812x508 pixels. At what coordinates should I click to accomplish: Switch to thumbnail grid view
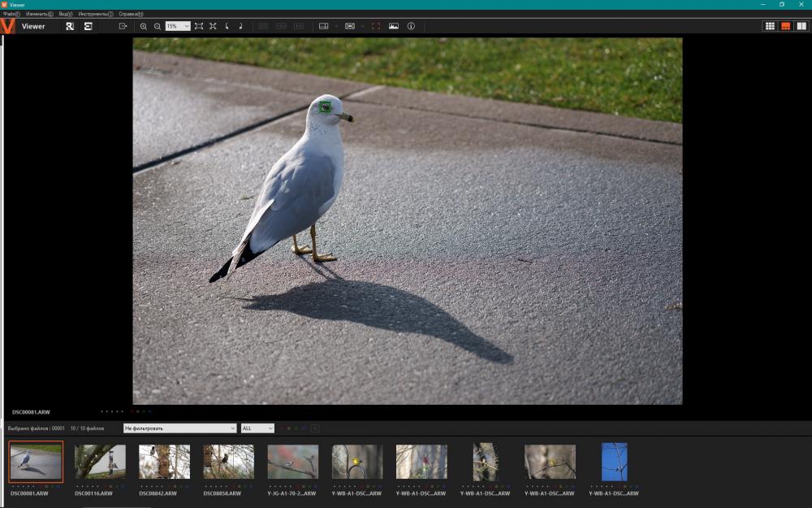click(770, 26)
